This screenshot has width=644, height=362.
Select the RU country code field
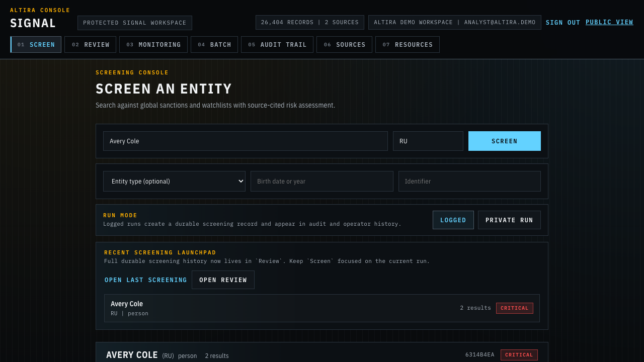tap(428, 141)
